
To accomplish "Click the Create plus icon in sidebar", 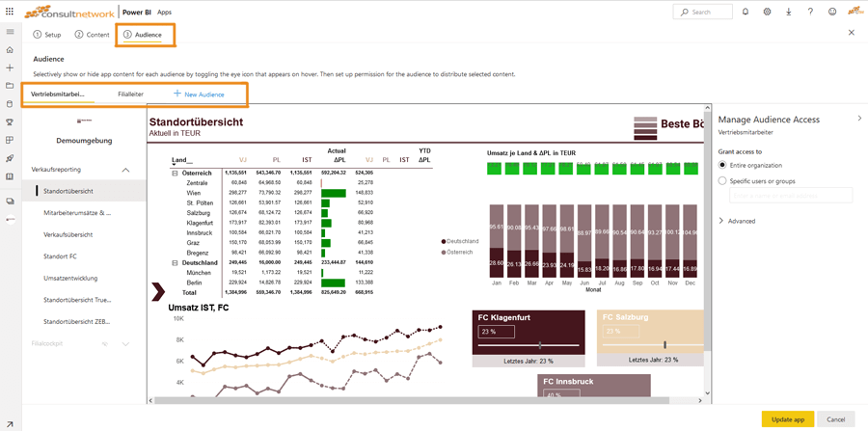I will (x=10, y=68).
